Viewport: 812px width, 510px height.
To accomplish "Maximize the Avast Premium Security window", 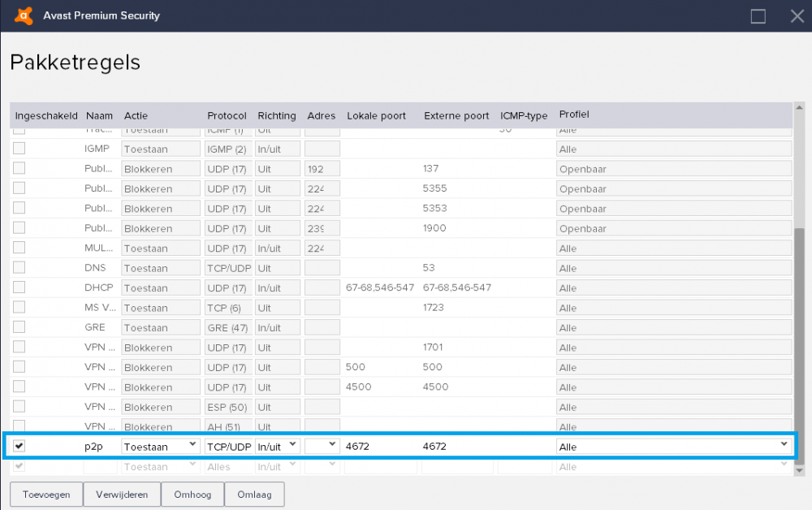I will (x=758, y=16).
